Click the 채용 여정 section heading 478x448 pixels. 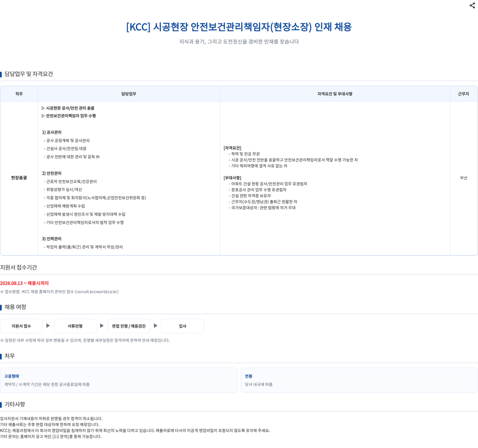click(15, 307)
